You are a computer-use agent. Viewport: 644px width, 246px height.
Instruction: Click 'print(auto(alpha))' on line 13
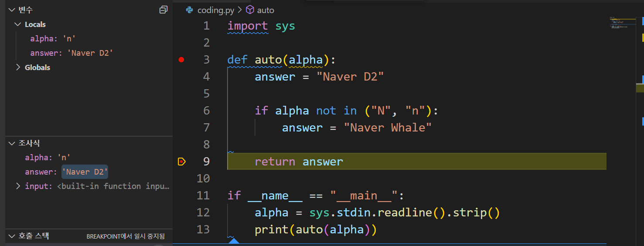tap(316, 229)
